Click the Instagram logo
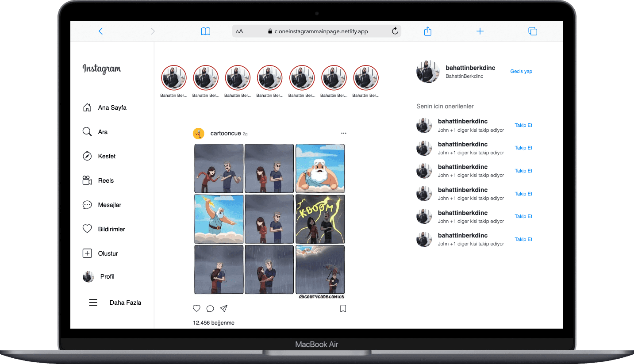Screen dimensions: 634x364 click(102, 69)
